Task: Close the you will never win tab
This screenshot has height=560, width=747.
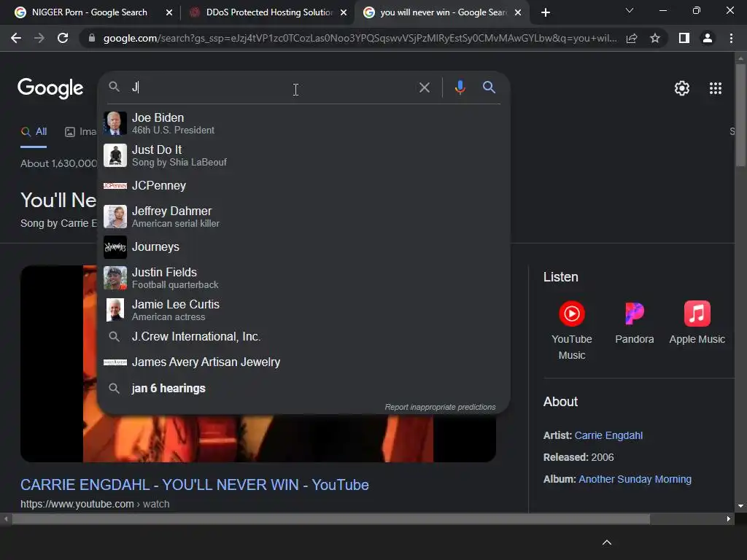Action: point(518,12)
